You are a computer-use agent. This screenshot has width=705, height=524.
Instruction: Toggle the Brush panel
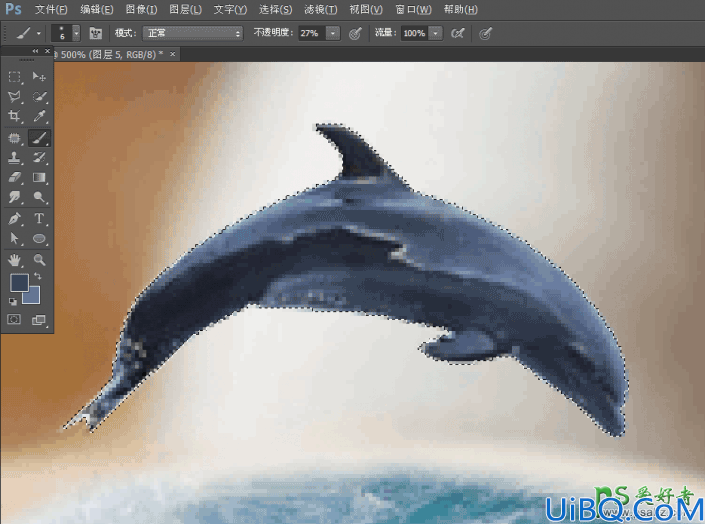point(95,33)
